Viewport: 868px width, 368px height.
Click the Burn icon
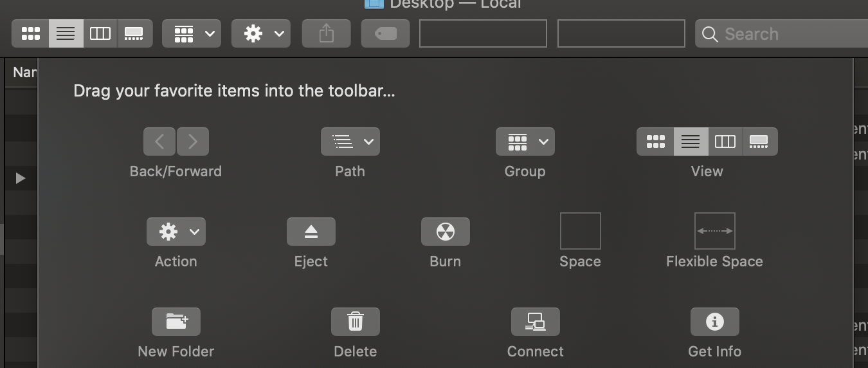tap(446, 232)
